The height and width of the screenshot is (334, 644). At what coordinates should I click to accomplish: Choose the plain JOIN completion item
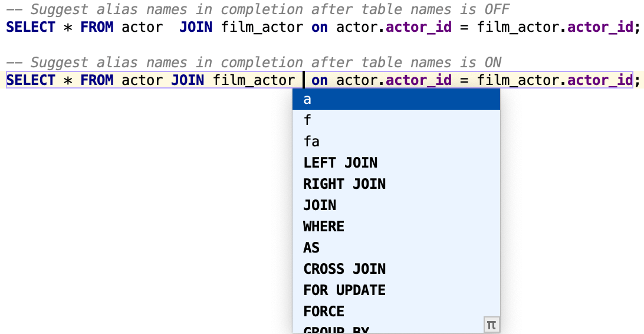coord(396,205)
